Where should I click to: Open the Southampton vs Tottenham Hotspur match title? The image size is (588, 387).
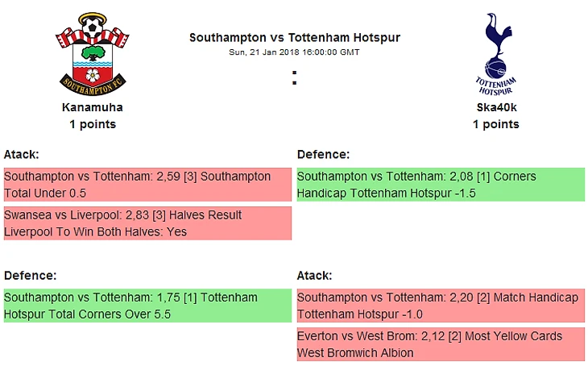(294, 38)
